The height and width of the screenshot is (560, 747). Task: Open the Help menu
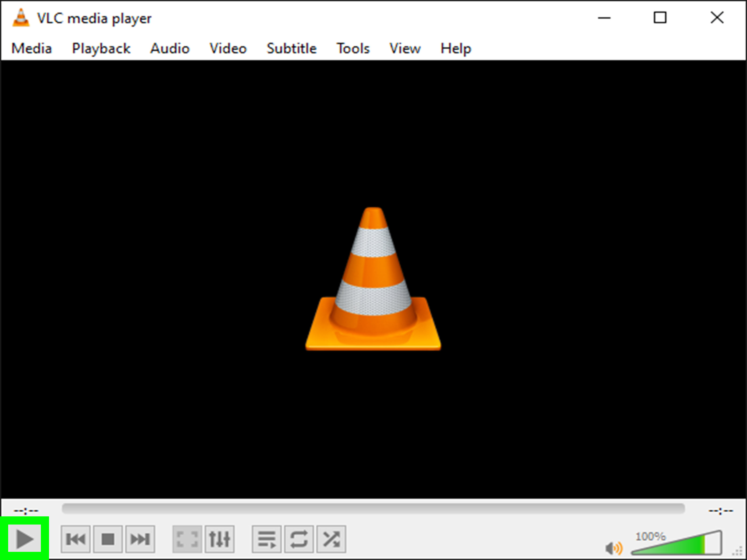click(x=456, y=49)
